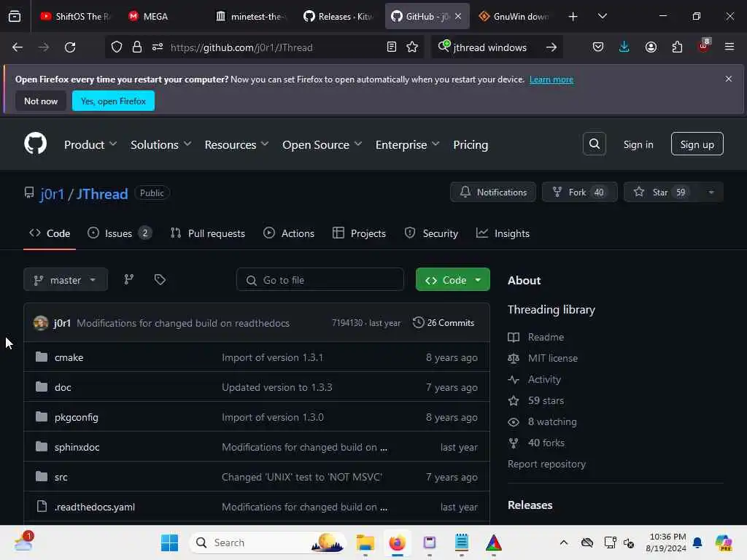Bookmark this page with the star icon
The width and height of the screenshot is (747, 560).
(412, 47)
